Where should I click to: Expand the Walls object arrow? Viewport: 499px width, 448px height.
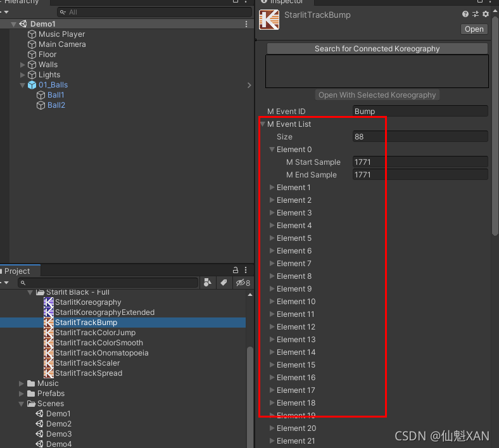pos(22,65)
